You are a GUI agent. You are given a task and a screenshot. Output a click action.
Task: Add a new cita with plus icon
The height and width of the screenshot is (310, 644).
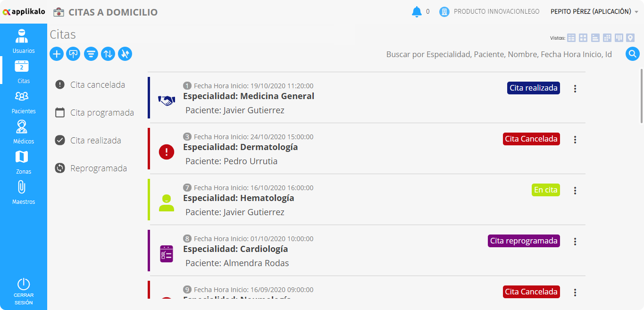[x=57, y=54]
